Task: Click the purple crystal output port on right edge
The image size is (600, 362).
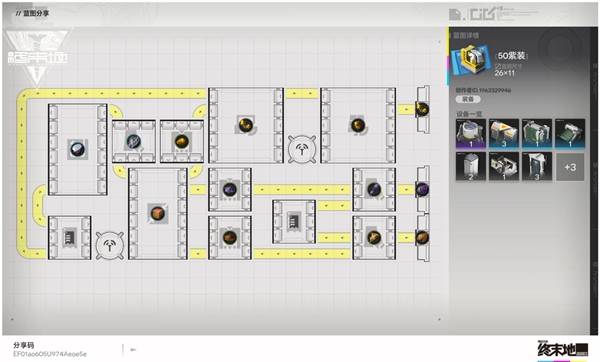Action: (422, 189)
